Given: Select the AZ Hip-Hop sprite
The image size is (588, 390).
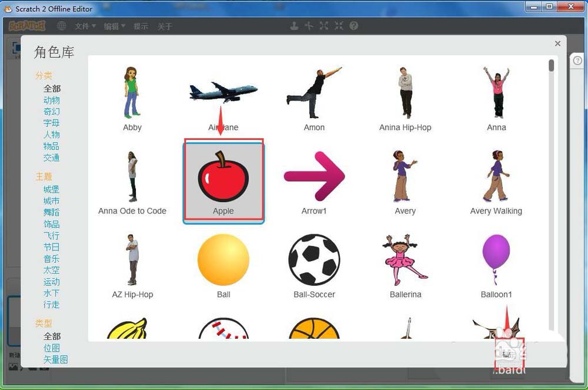Looking at the screenshot, I should point(132,266).
